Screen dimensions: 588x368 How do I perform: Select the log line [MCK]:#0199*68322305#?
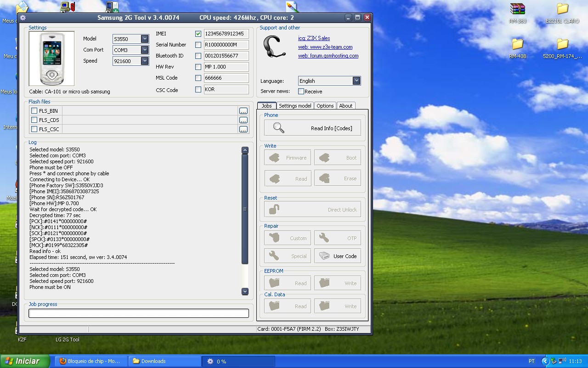pos(58,245)
